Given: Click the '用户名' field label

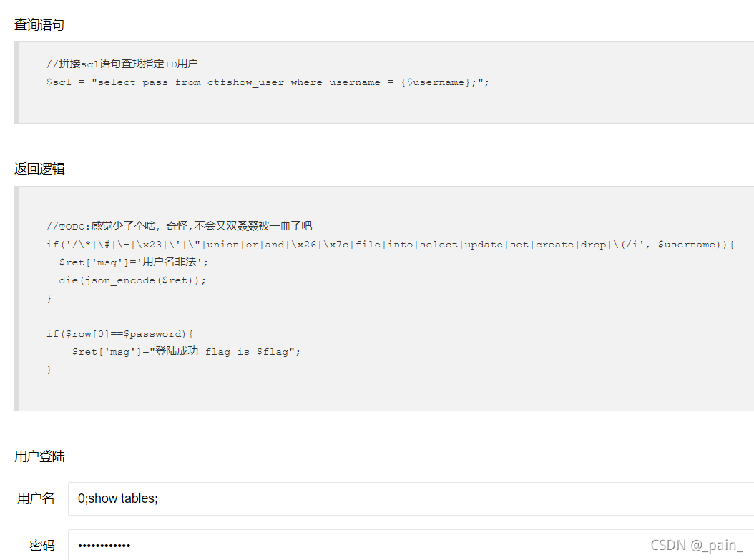Looking at the screenshot, I should [x=36, y=498].
